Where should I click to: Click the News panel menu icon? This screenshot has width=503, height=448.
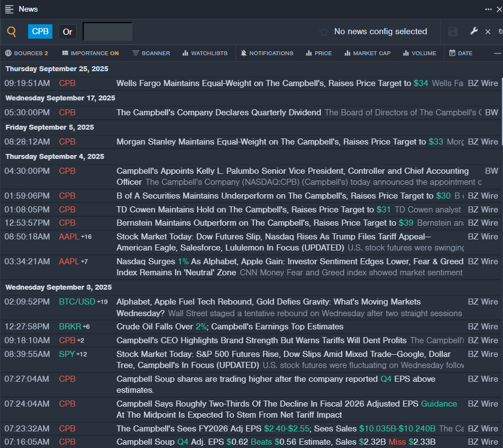point(9,9)
